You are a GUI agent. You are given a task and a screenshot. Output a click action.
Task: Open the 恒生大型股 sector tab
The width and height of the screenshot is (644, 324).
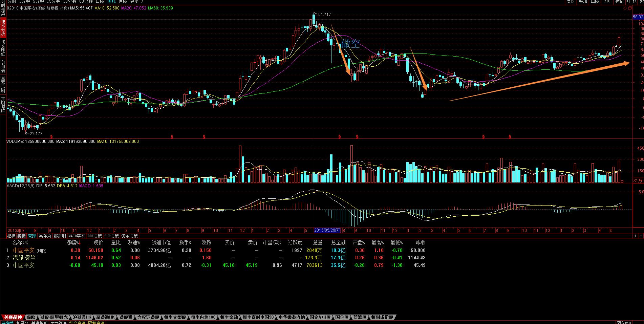click(175, 318)
